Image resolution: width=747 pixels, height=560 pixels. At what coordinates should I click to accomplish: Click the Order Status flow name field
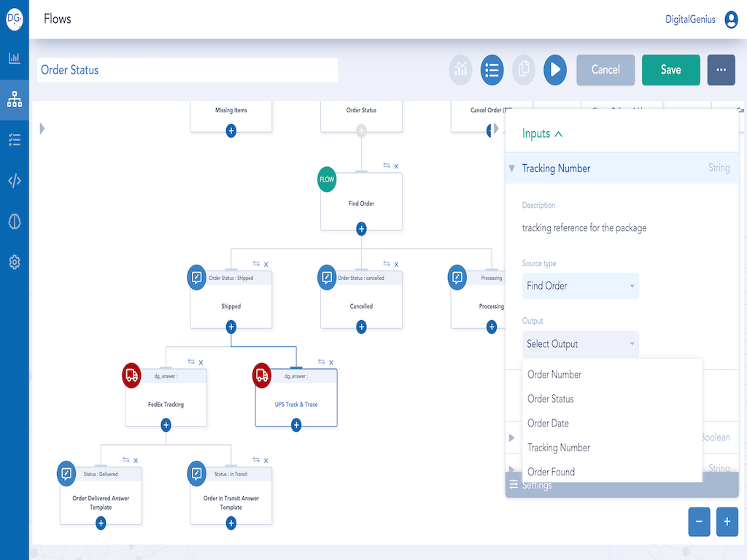pyautogui.click(x=187, y=70)
